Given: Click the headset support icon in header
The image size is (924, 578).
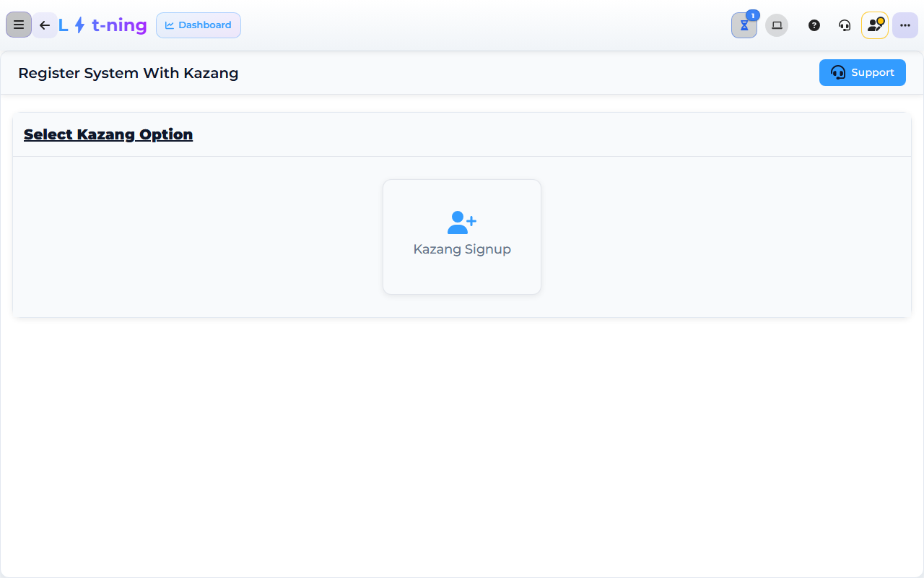Looking at the screenshot, I should [845, 25].
